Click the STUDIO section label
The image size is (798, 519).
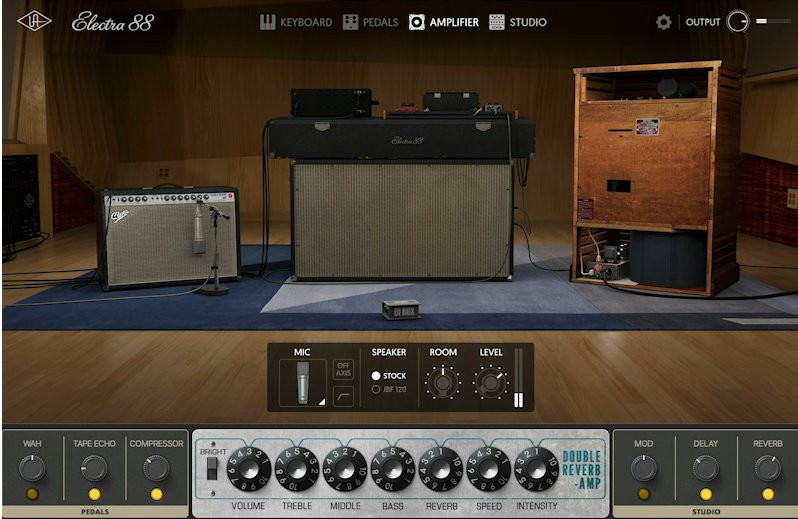coord(706,511)
